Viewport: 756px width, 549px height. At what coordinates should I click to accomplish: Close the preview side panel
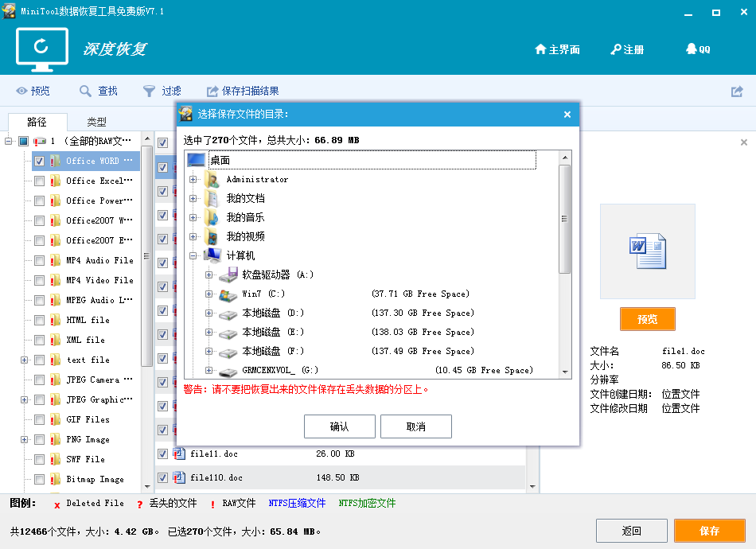(744, 142)
